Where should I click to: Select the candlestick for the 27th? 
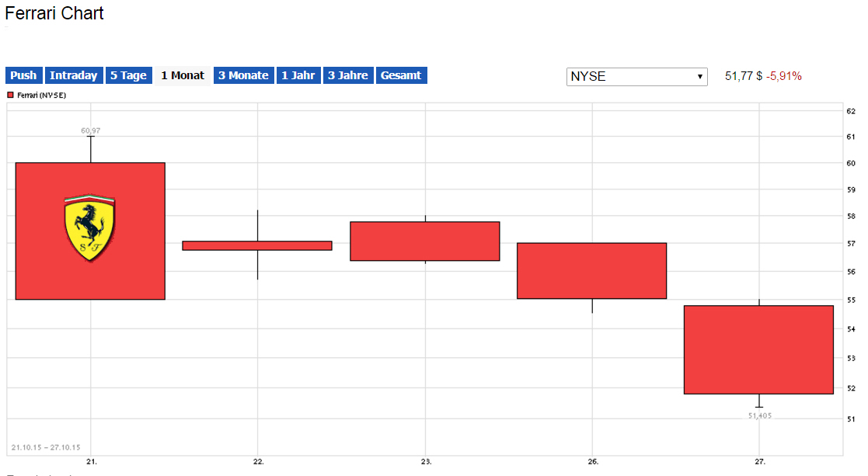point(759,349)
